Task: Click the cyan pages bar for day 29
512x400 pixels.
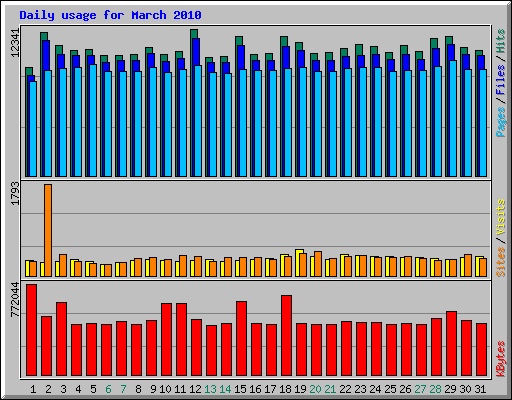Action: point(453,118)
